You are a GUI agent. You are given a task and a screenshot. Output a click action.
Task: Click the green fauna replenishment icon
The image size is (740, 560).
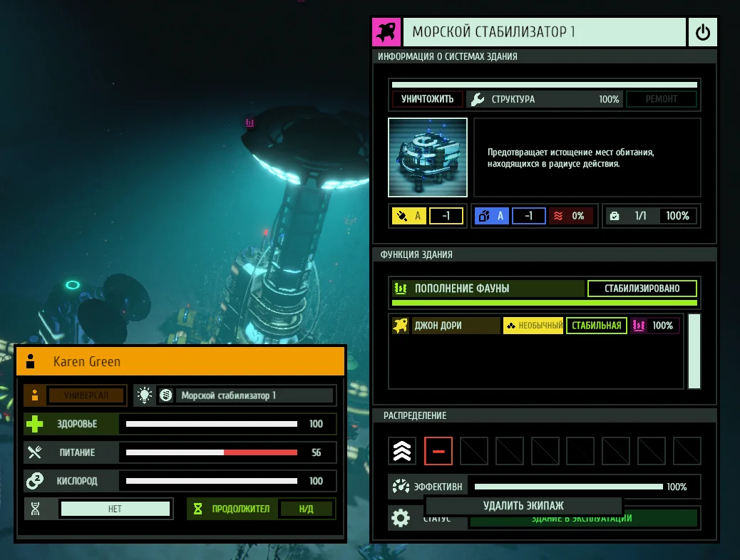(401, 289)
